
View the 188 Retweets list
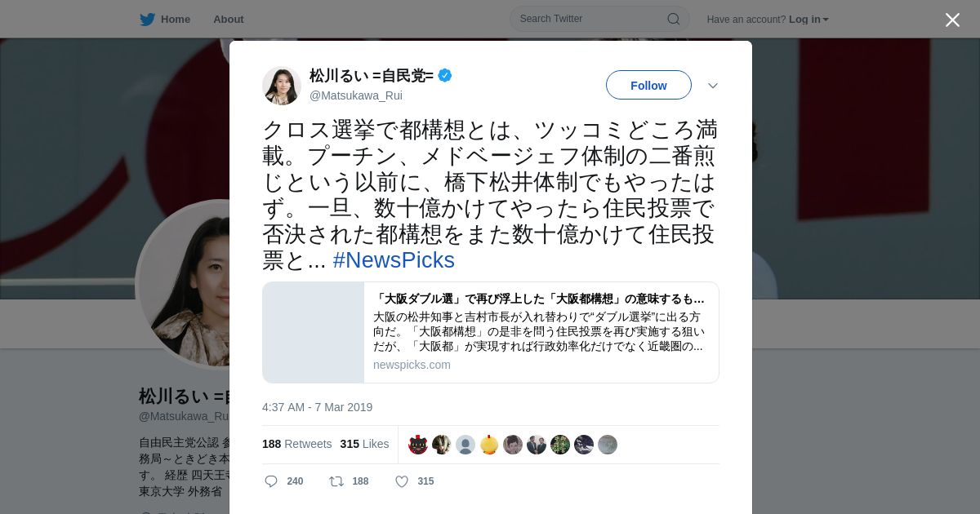pyautogui.click(x=297, y=444)
